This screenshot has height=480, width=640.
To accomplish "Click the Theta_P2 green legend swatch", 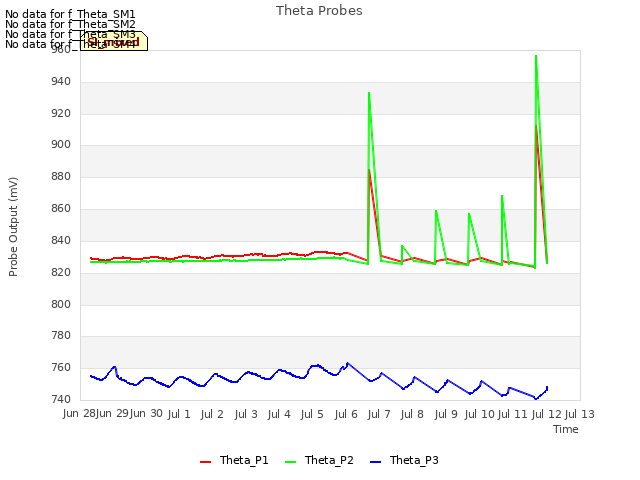I will click(290, 462).
